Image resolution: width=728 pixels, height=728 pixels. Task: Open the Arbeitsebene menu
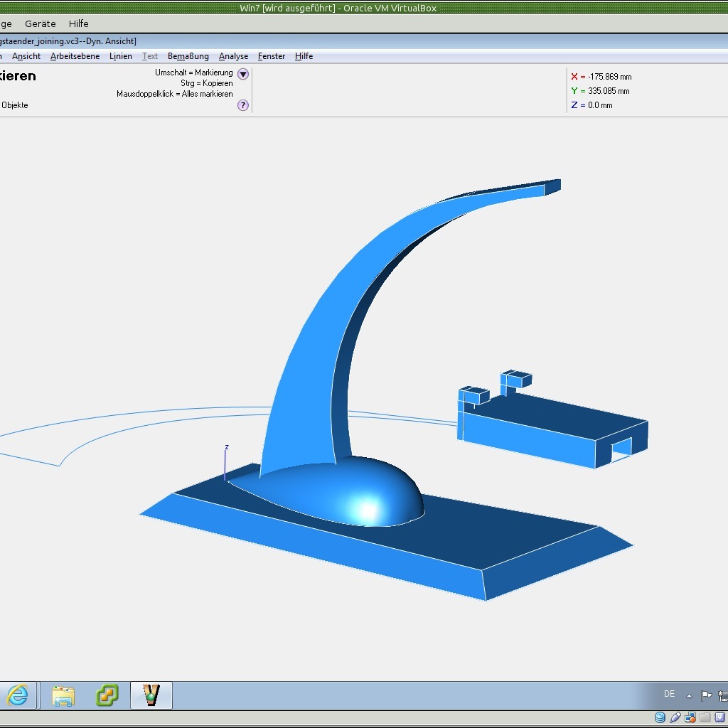coord(75,56)
